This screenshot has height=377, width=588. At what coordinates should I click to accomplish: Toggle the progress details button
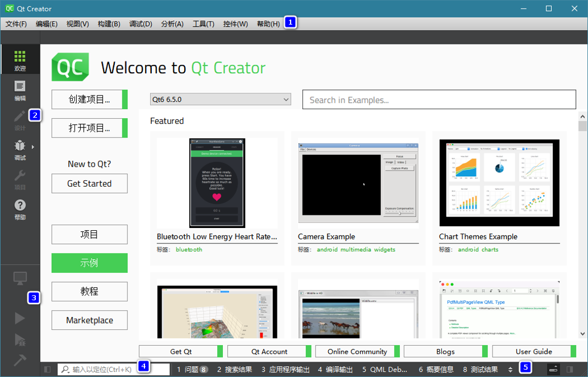(553, 370)
